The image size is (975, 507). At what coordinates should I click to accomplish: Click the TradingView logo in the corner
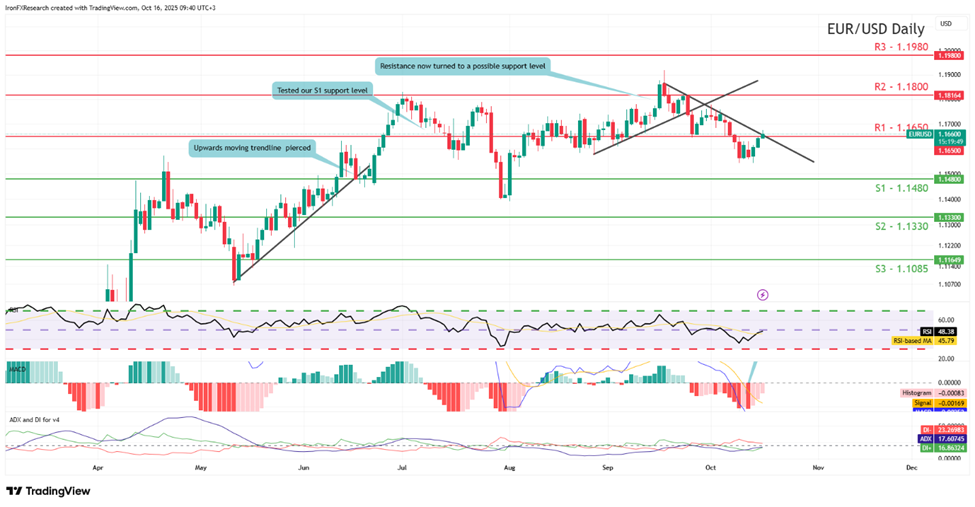point(48,491)
